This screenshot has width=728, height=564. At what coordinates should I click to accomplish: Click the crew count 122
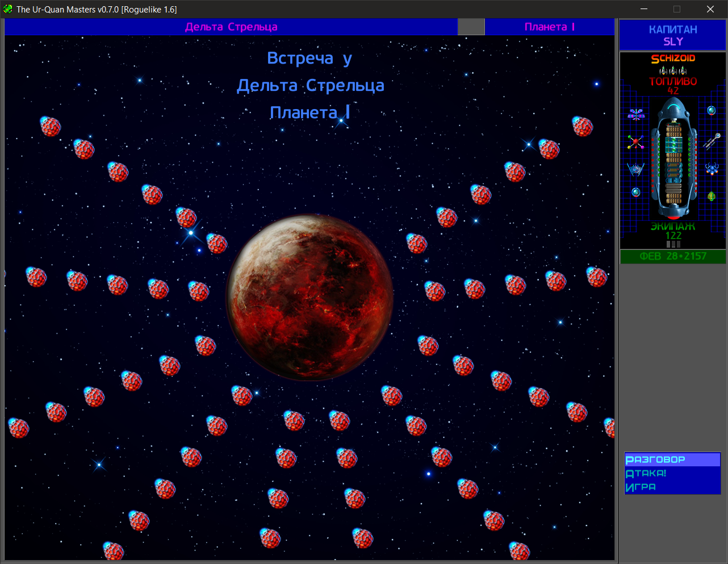(x=673, y=236)
